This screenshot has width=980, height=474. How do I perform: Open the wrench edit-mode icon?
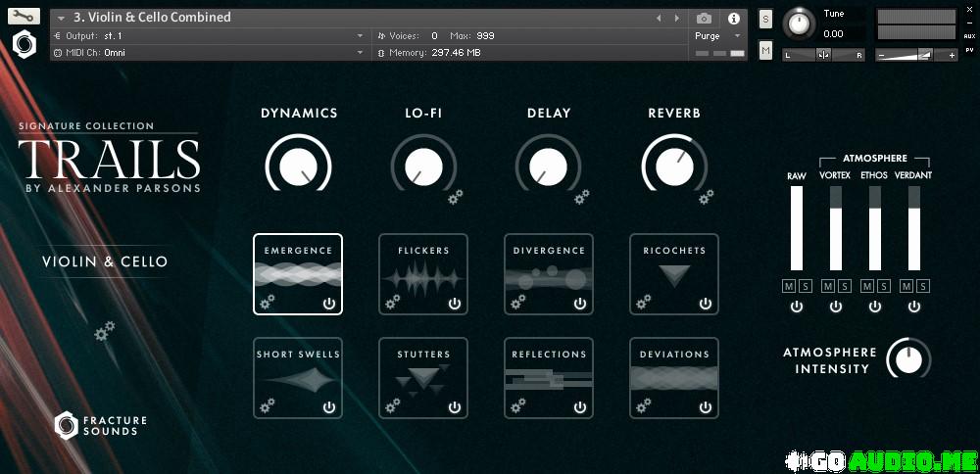[24, 17]
